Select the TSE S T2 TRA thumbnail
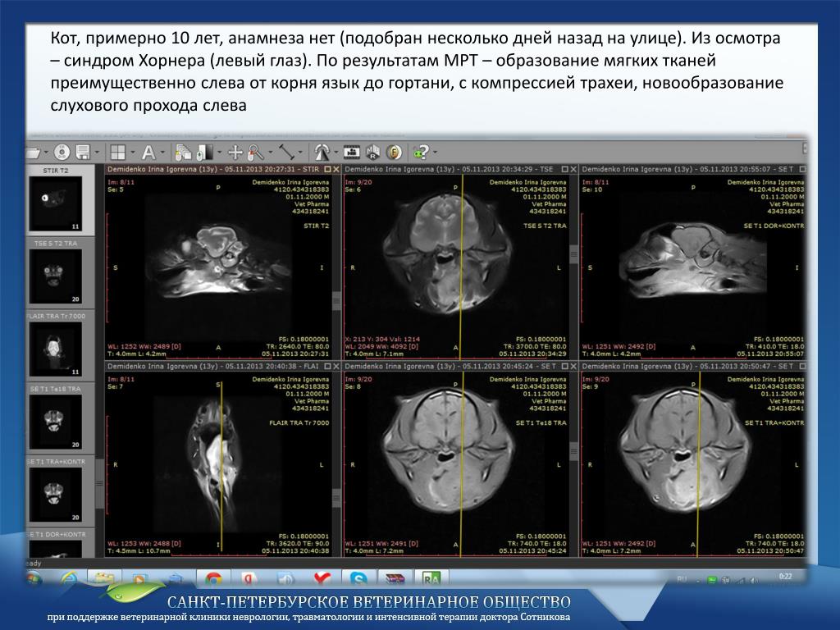The image size is (840, 630). tap(56, 276)
